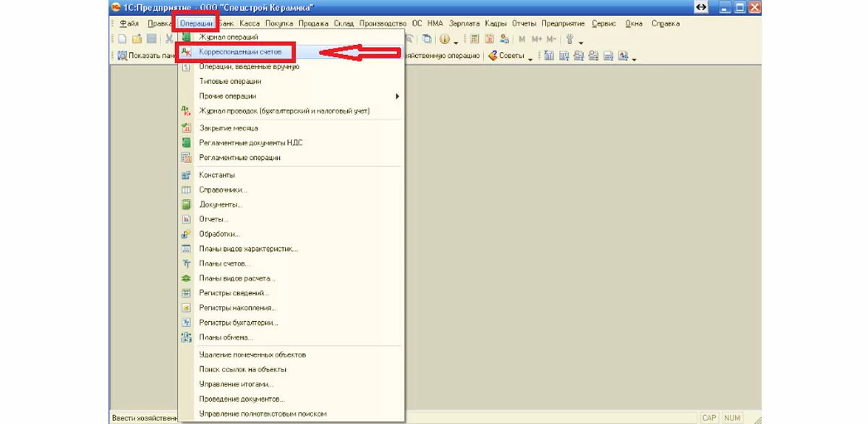Open the ОС menu

coord(417,23)
